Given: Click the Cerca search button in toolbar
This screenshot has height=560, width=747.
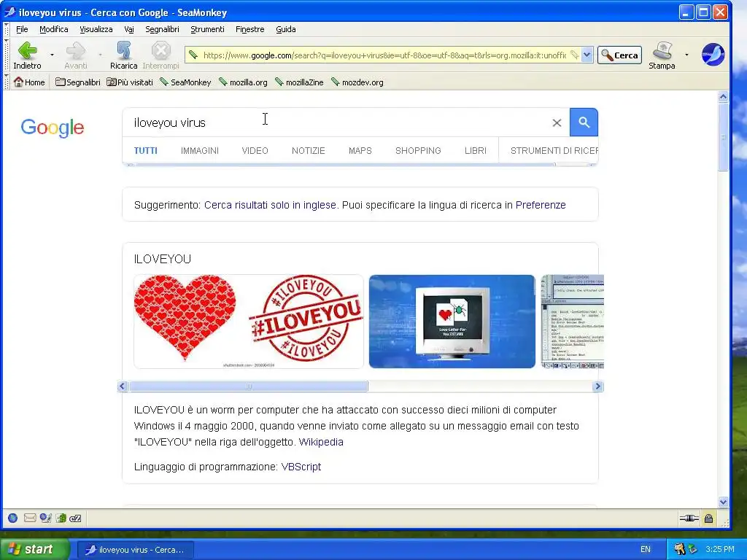Looking at the screenshot, I should 620,55.
